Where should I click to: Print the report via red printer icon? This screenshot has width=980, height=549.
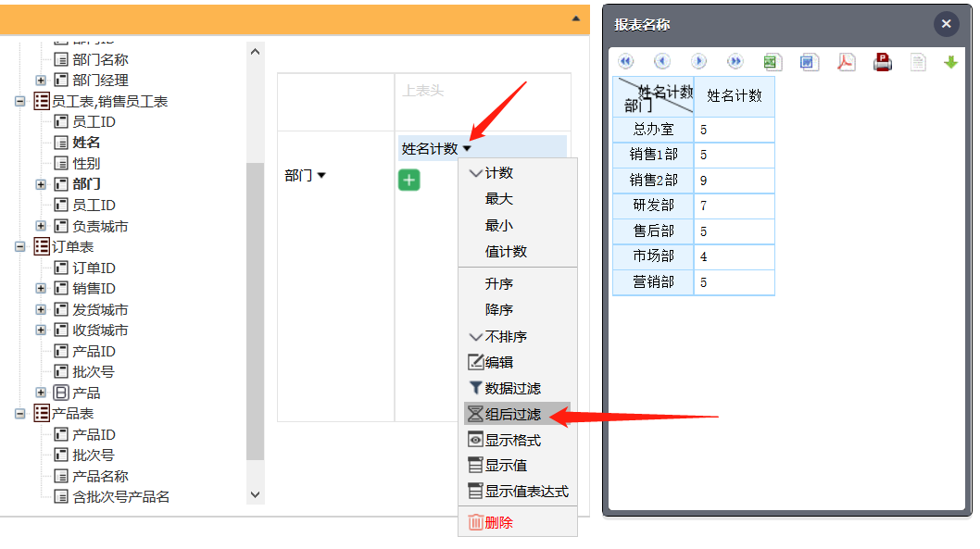[x=883, y=62]
